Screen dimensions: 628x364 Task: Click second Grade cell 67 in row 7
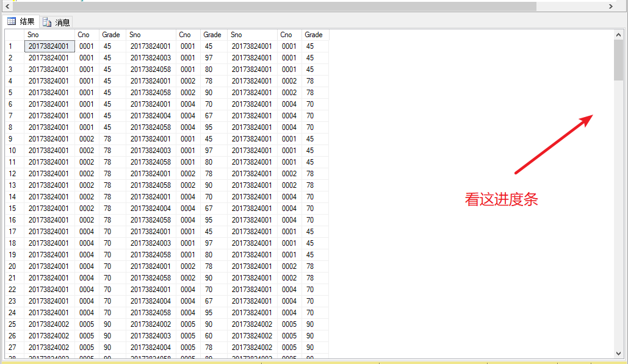[x=214, y=116]
